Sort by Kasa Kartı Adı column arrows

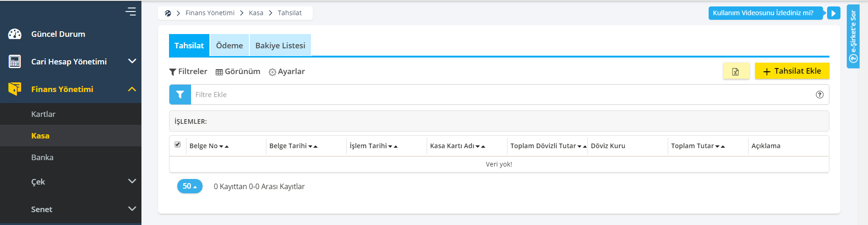[480, 146]
